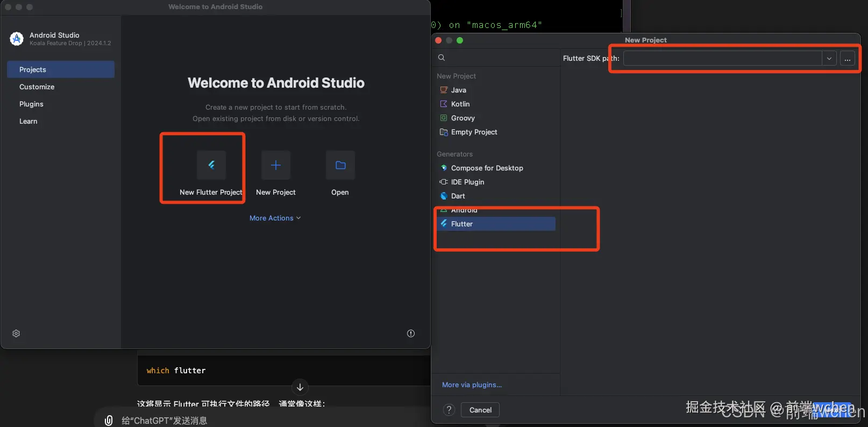Expand More Actions dropdown
The width and height of the screenshot is (868, 427).
275,218
